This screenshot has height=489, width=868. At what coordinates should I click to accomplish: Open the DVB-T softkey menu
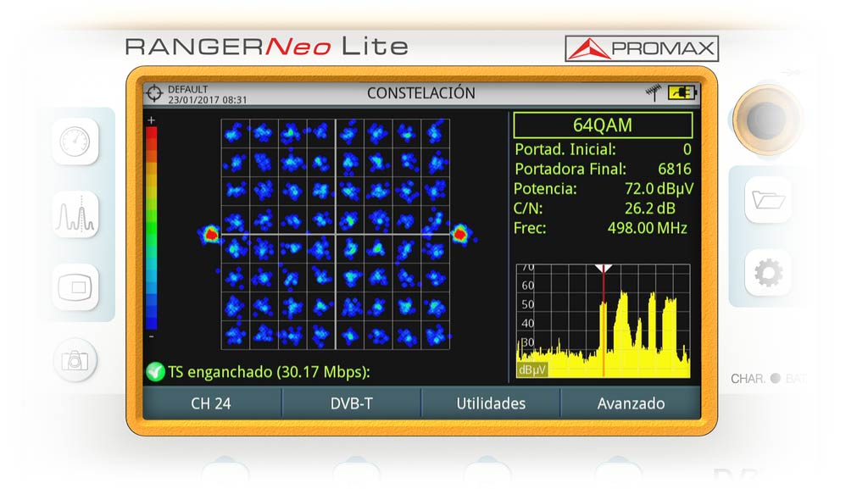pos(352,403)
